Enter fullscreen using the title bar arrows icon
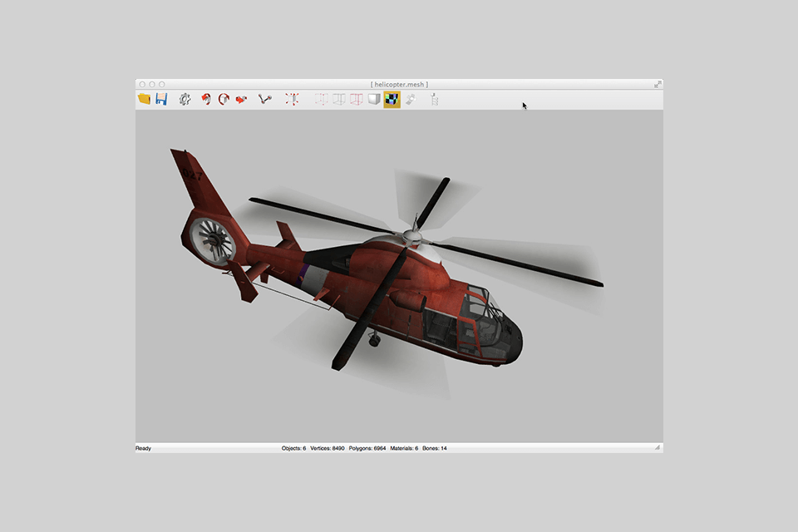This screenshot has height=532, width=798. point(658,84)
